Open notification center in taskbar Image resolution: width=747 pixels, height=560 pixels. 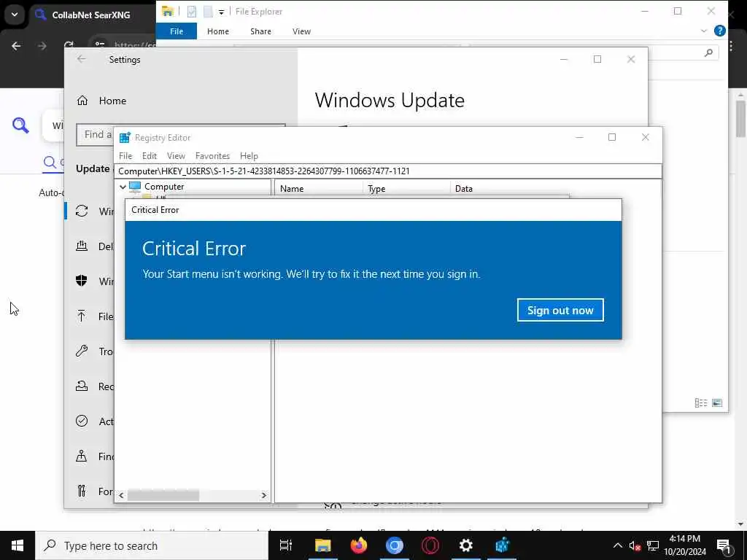point(724,545)
